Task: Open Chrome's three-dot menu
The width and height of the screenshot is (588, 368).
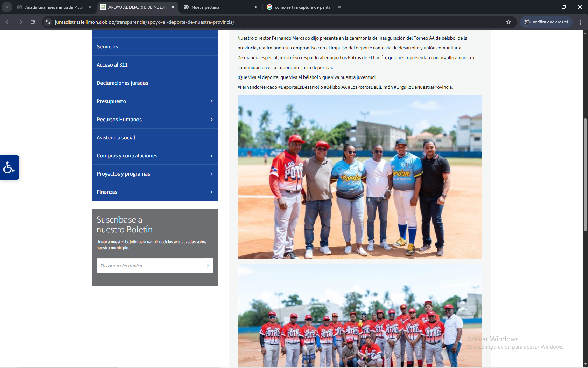Action: click(580, 22)
